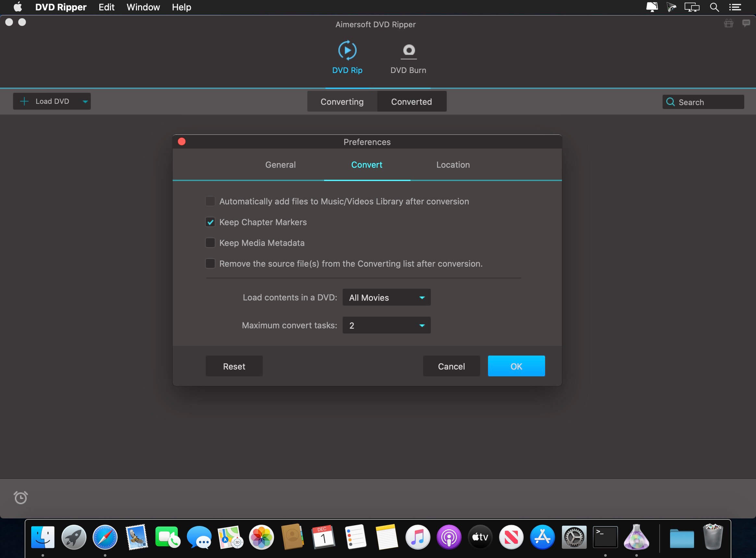Focus the Search input field

pyautogui.click(x=703, y=102)
